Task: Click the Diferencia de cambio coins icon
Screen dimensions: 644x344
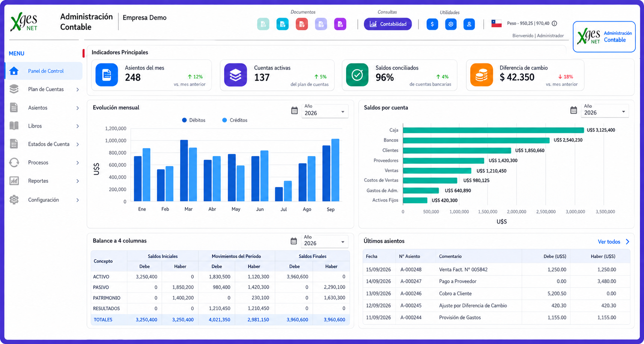Action: point(481,75)
